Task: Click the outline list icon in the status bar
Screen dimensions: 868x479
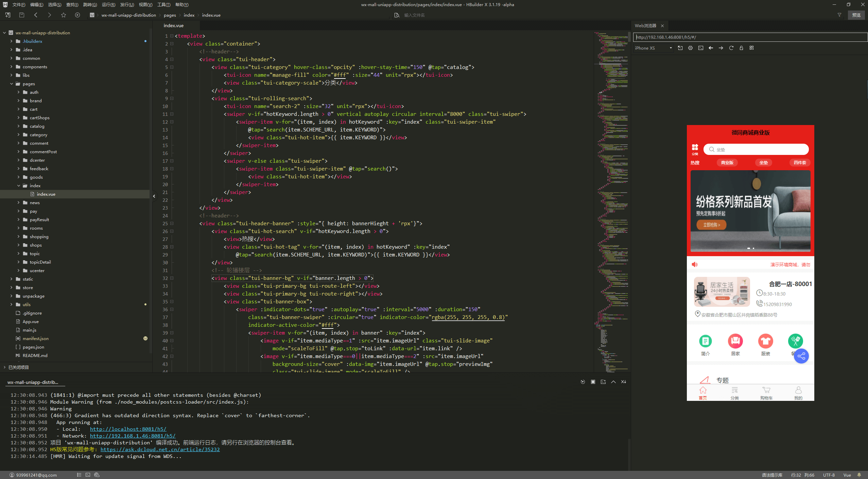Action: (x=79, y=475)
